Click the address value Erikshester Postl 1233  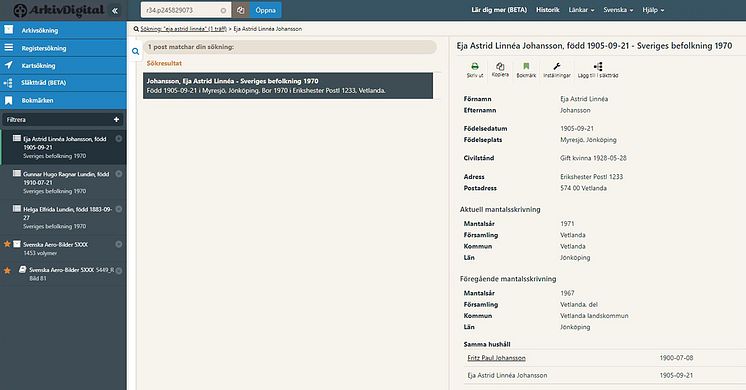591,176
